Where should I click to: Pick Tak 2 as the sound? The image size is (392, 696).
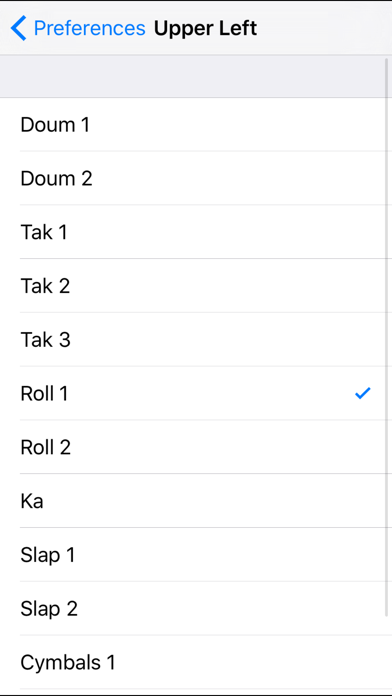(196, 286)
